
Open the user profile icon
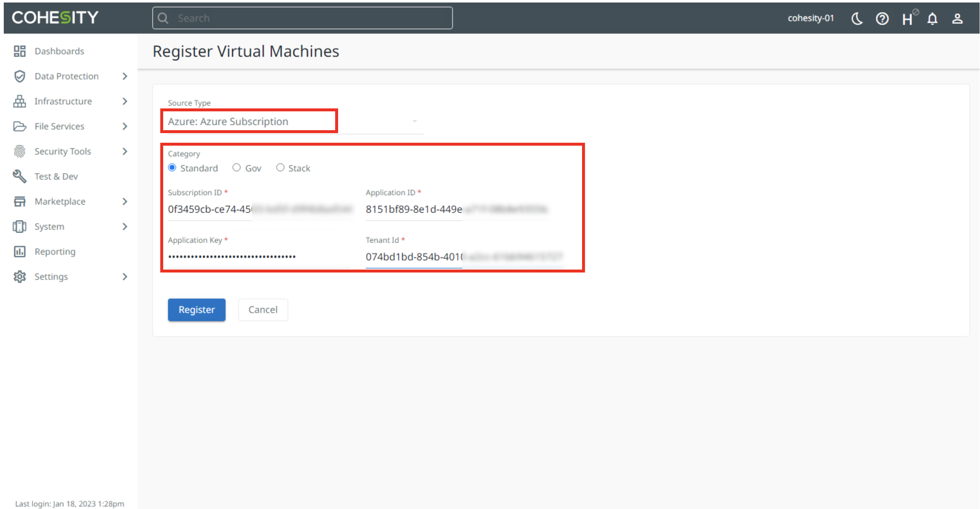click(x=957, y=18)
